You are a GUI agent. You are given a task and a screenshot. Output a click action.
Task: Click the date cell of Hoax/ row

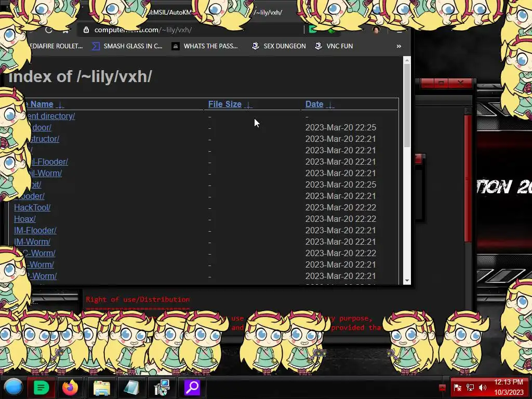coord(341,219)
